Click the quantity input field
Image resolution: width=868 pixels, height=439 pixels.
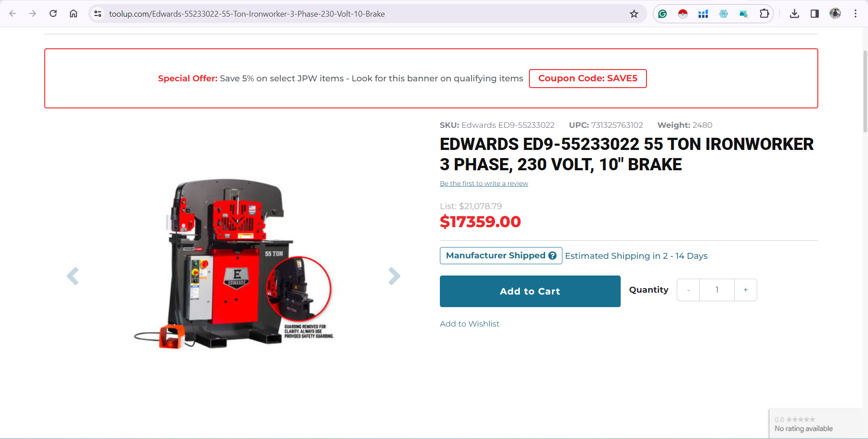pyautogui.click(x=717, y=290)
